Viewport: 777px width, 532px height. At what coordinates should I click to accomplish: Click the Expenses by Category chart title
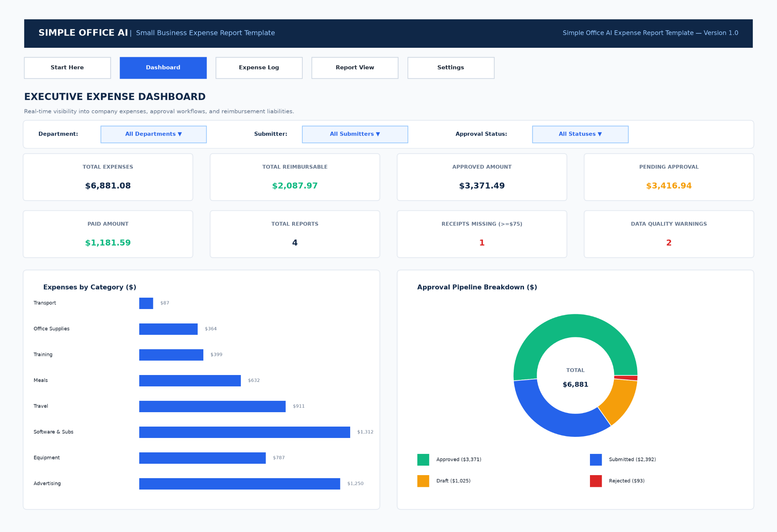click(90, 287)
